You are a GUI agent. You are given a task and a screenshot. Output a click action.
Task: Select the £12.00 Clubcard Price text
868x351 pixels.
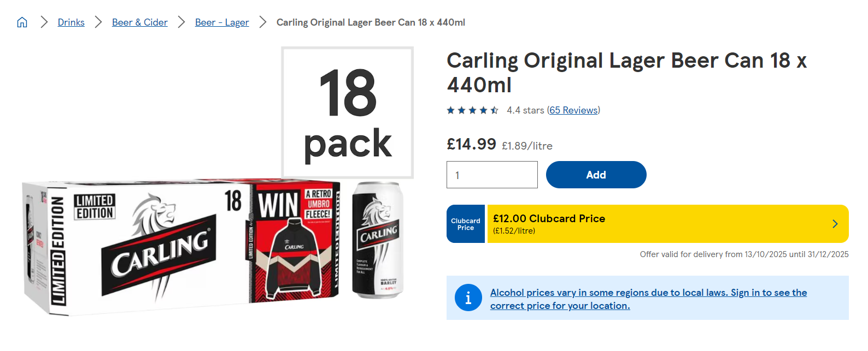pyautogui.click(x=549, y=218)
